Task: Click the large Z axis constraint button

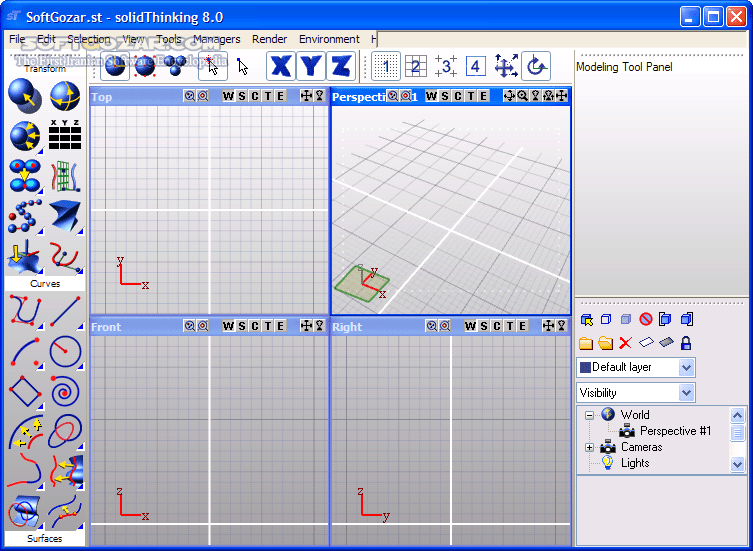Action: tap(342, 67)
